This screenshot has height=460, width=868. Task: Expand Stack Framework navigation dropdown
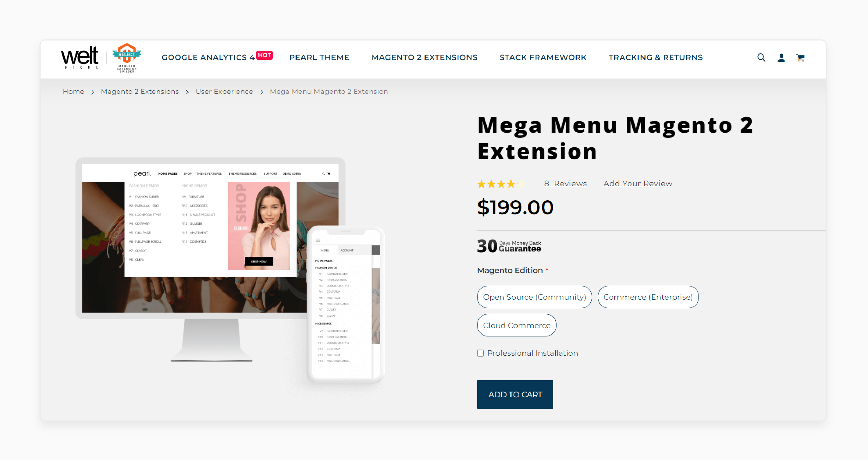coord(543,57)
